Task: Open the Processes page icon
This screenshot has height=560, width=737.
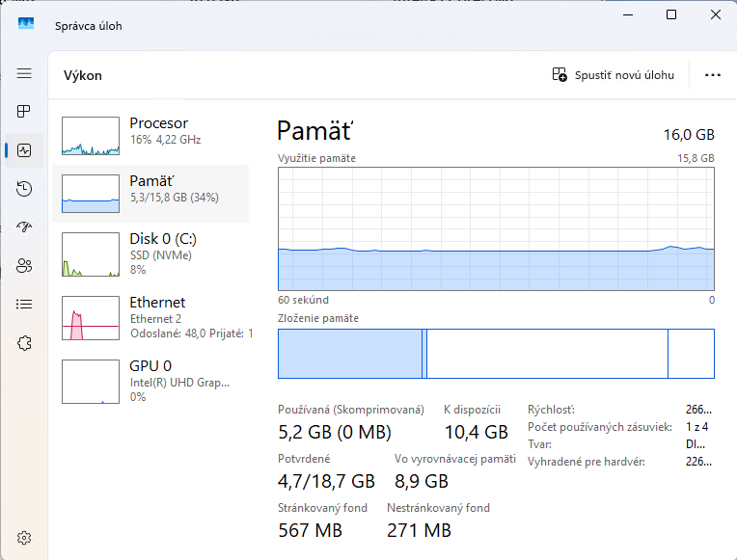Action: pos(24,112)
